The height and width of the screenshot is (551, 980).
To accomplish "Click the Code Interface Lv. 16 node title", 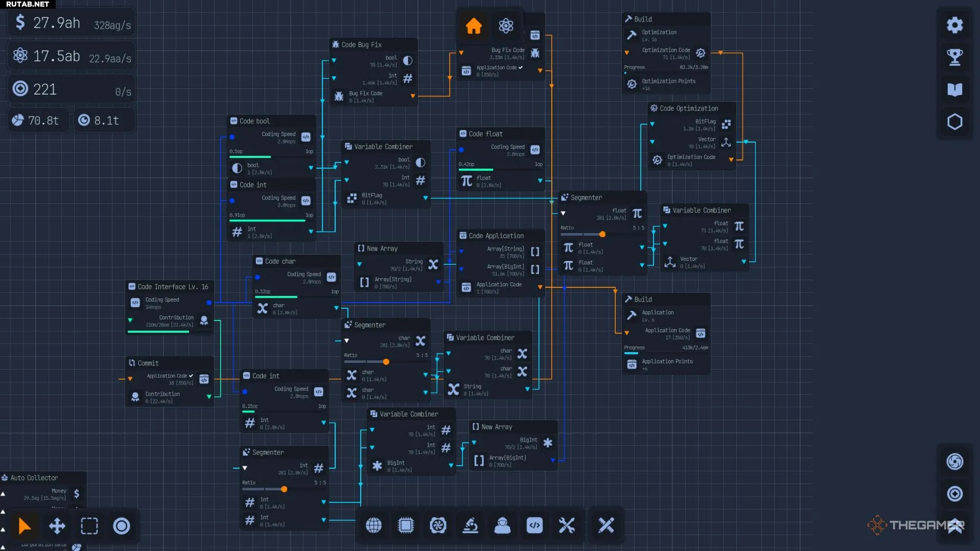I will pos(173,287).
